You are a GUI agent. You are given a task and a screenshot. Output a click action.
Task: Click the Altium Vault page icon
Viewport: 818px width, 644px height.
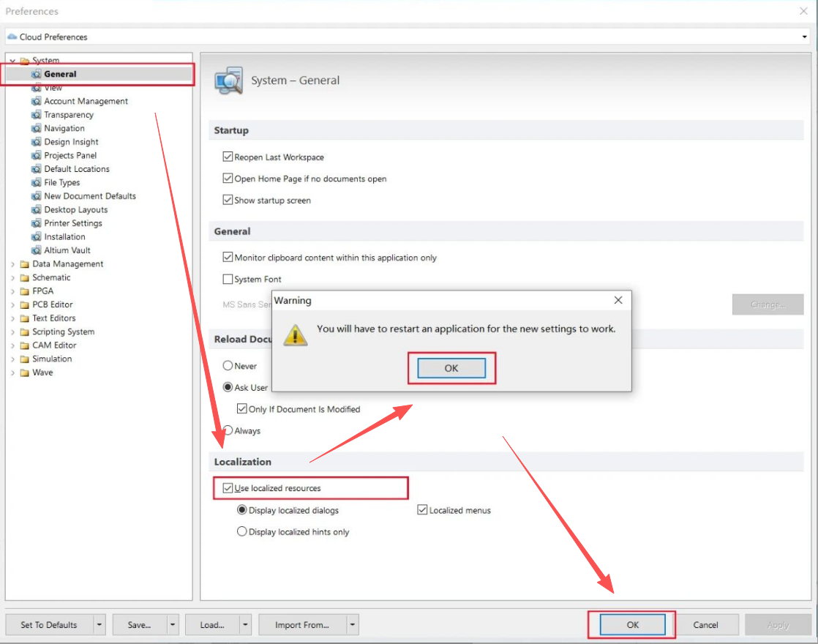tap(37, 250)
